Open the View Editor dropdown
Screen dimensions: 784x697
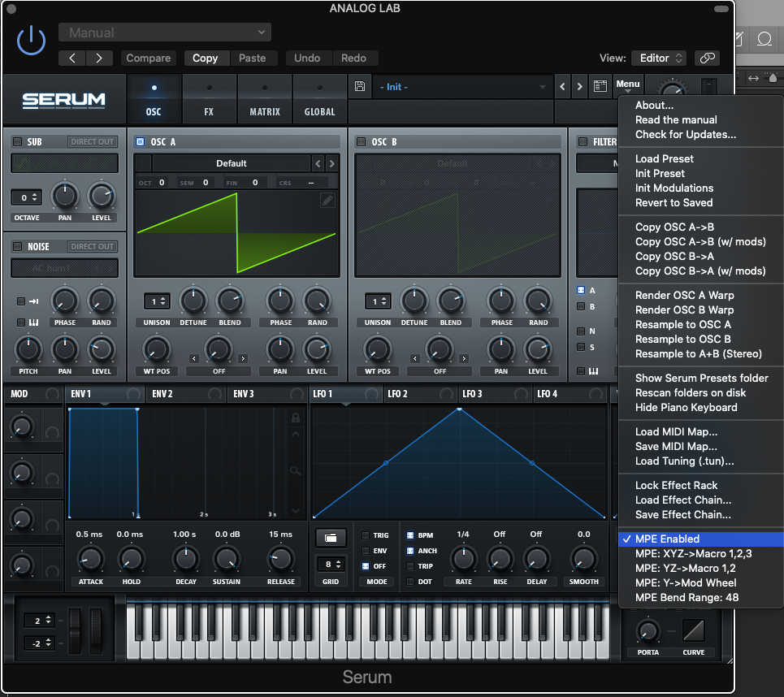click(x=659, y=58)
